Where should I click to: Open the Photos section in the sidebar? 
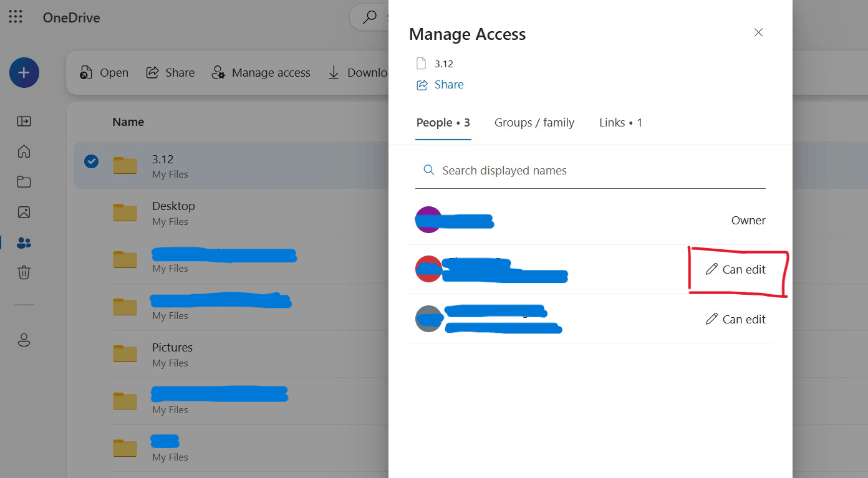23,212
